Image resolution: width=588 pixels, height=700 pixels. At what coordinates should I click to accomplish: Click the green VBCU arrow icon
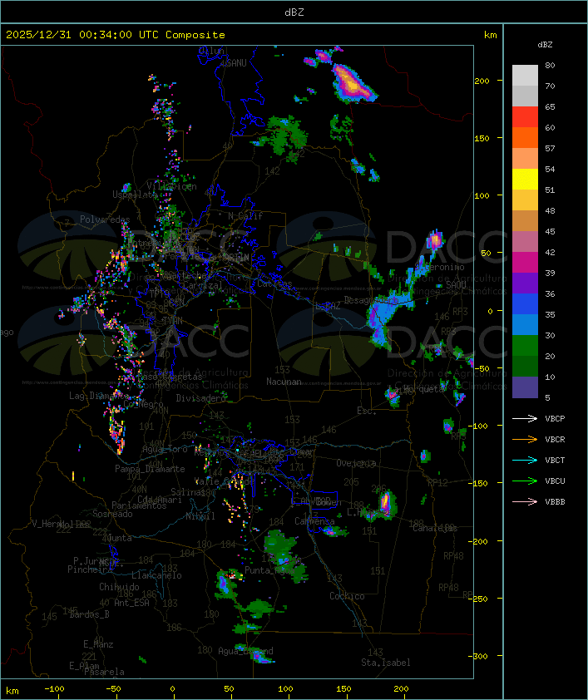click(x=525, y=481)
